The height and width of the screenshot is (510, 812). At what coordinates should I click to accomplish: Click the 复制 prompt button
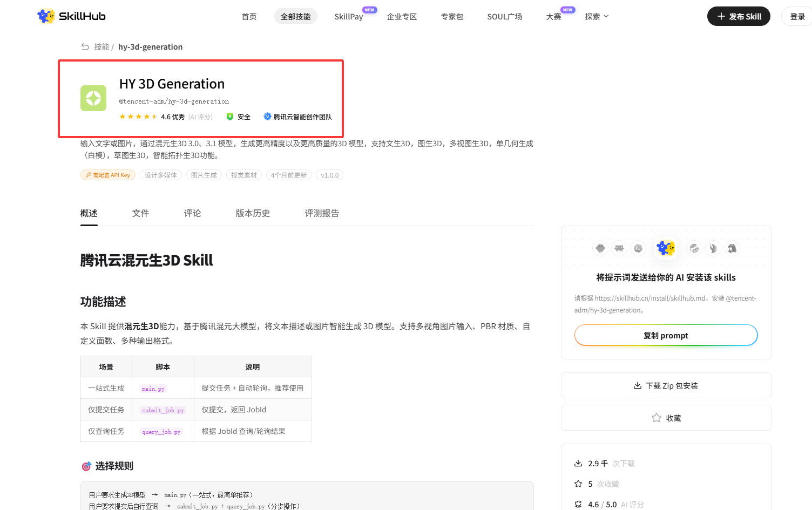pos(666,336)
